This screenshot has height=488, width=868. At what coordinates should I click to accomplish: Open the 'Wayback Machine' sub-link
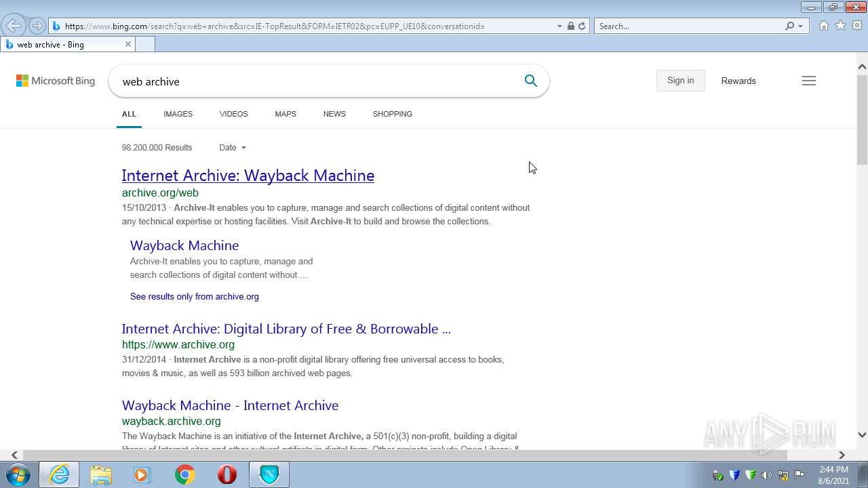pyautogui.click(x=184, y=245)
